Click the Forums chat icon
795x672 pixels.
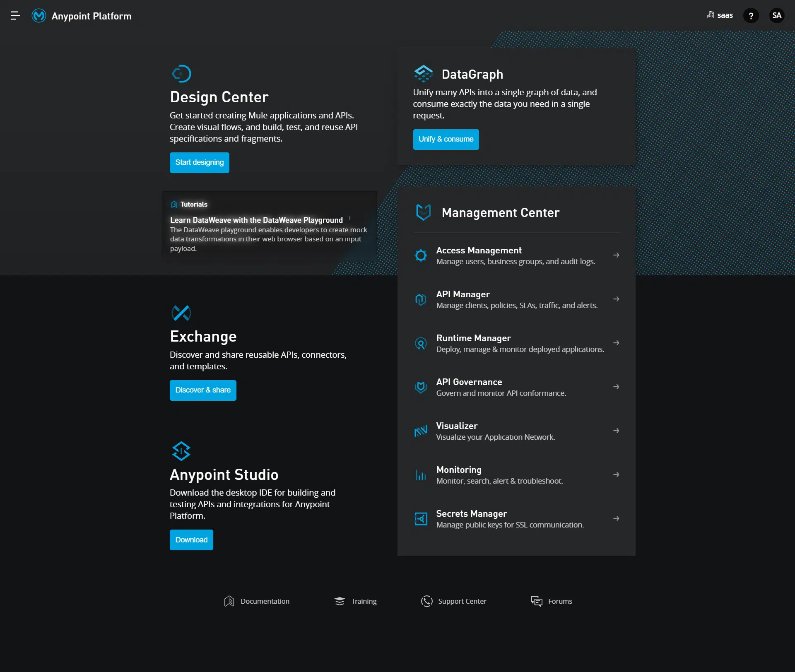537,601
